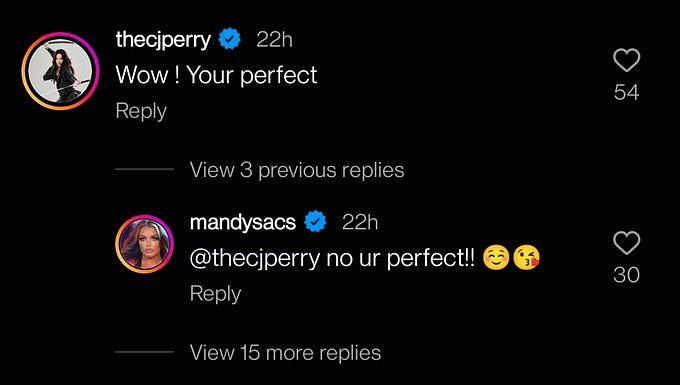Expand View 3 previous replies

coord(297,170)
